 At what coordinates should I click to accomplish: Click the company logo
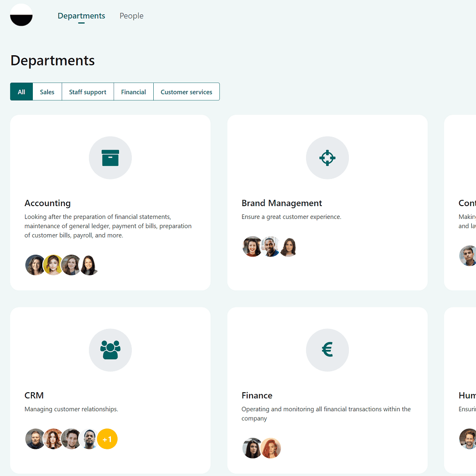point(21,15)
